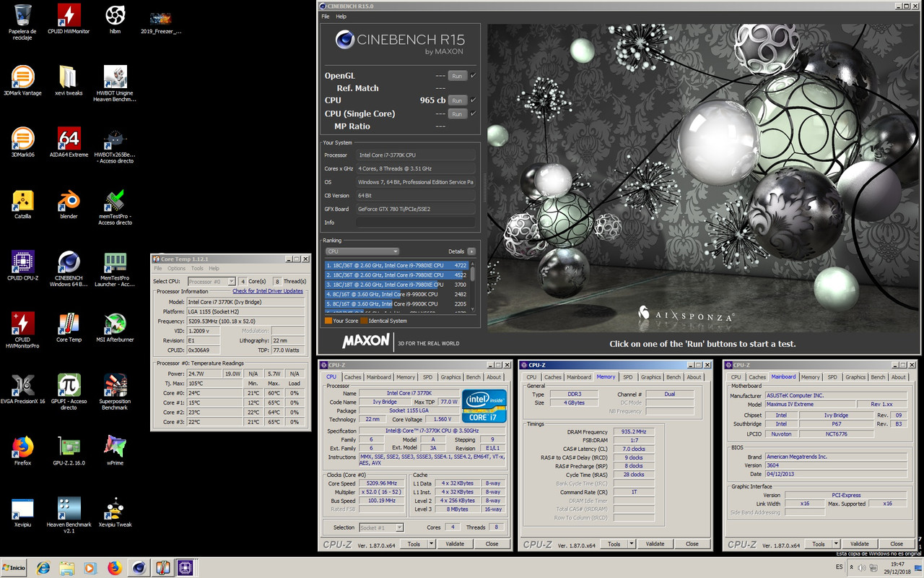Run the OpenGL test in Cinebench

coord(457,75)
